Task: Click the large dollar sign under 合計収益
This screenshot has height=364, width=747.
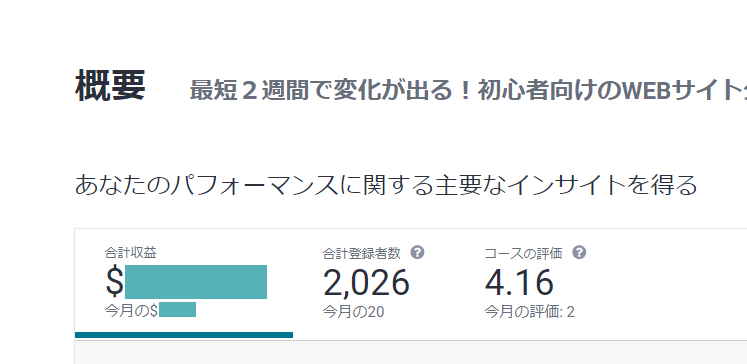Action: [x=114, y=283]
